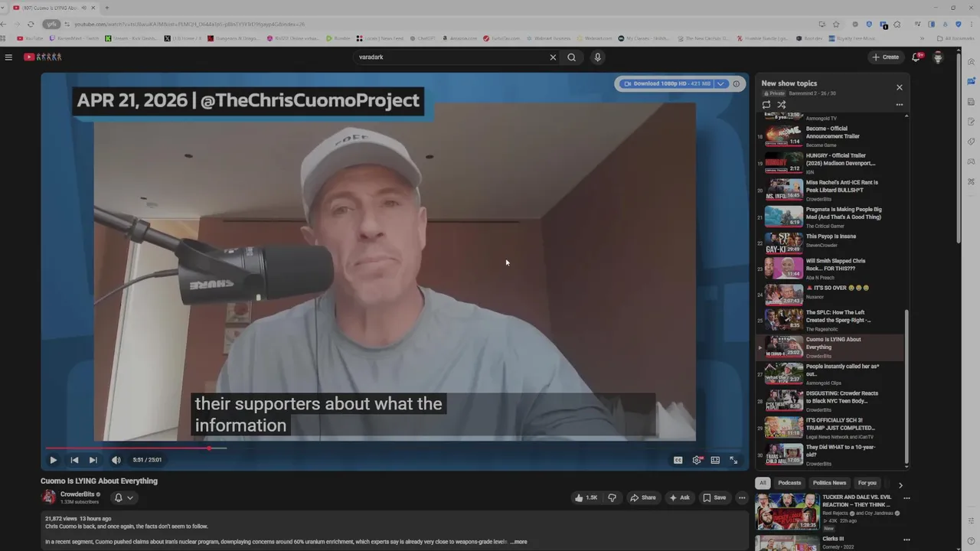Expand description with ...more
Image resolution: width=980 pixels, height=551 pixels.
click(x=518, y=542)
